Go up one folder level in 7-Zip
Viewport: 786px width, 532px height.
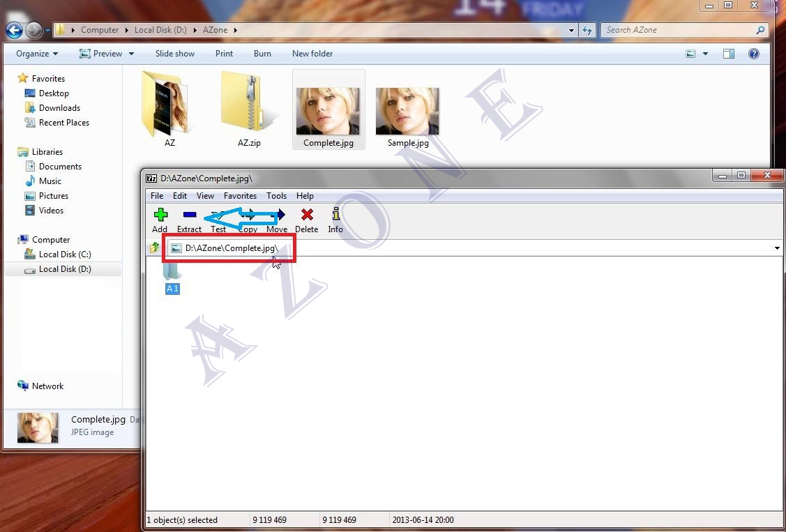pos(154,248)
